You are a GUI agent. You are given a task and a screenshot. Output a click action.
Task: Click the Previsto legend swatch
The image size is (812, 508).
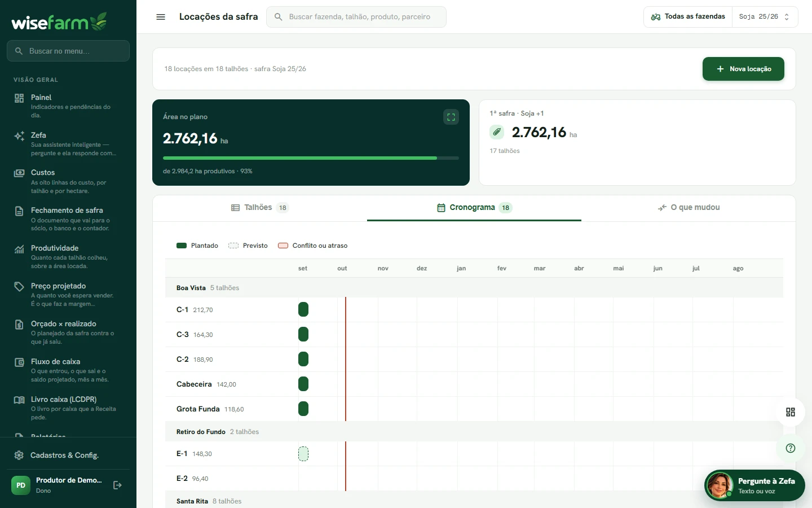[x=233, y=246]
